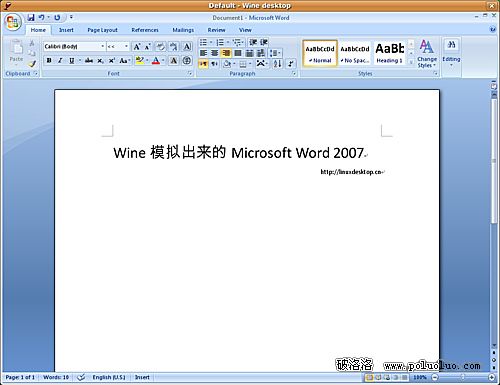Click Show/Hide paragraph marks icon
This screenshot has width=500, height=385.
pos(291,63)
